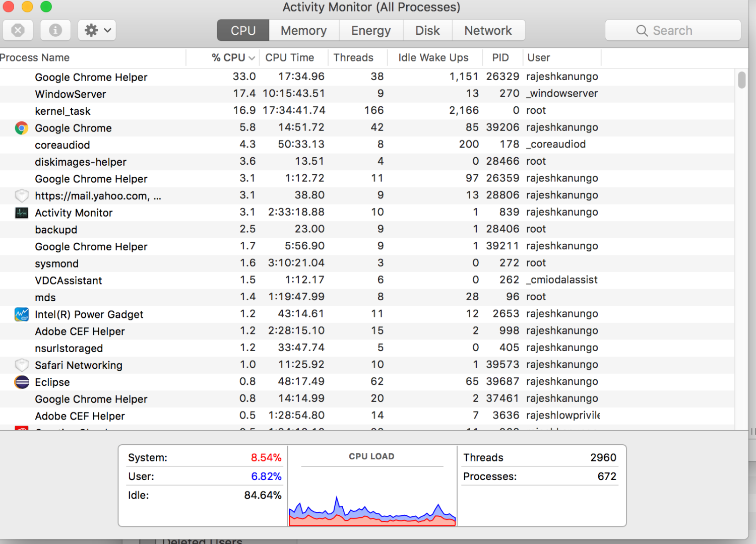The width and height of the screenshot is (756, 544).
Task: Select the Google Chrome process row
Action: [x=367, y=128]
